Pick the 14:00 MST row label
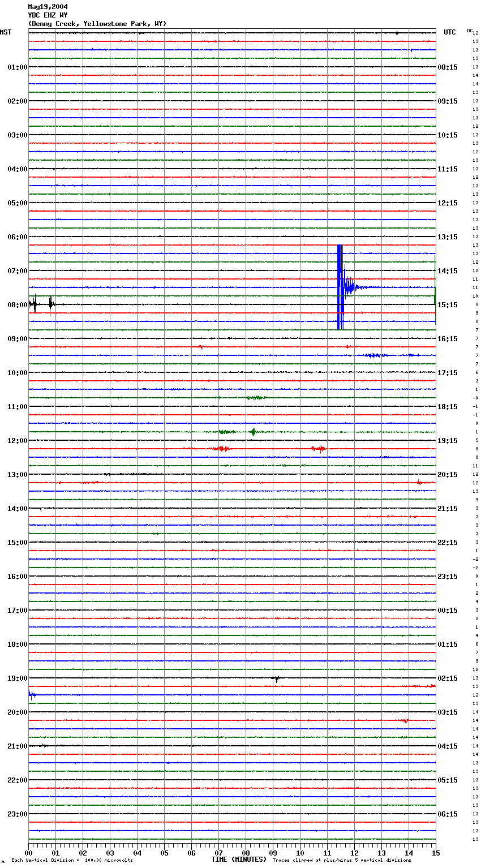 [x=18, y=509]
